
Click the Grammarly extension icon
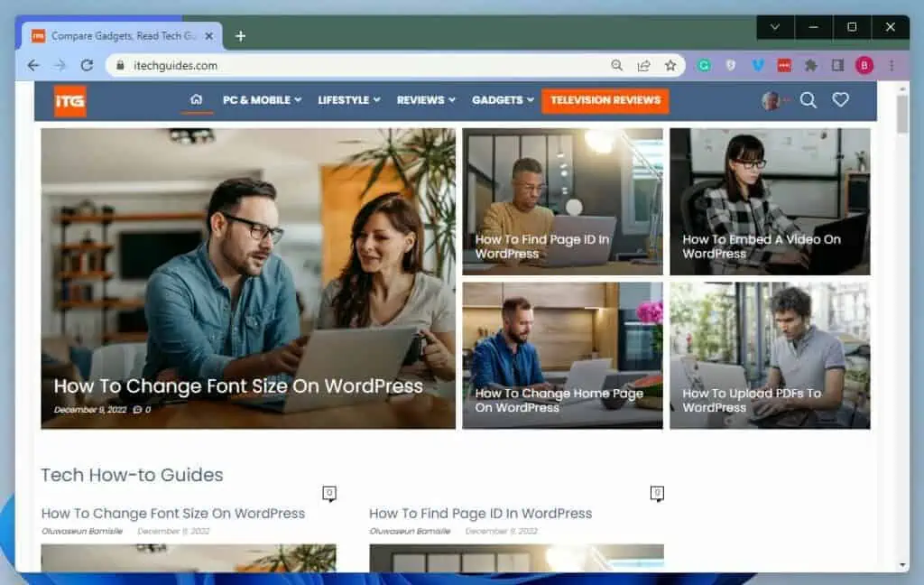[x=705, y=65]
